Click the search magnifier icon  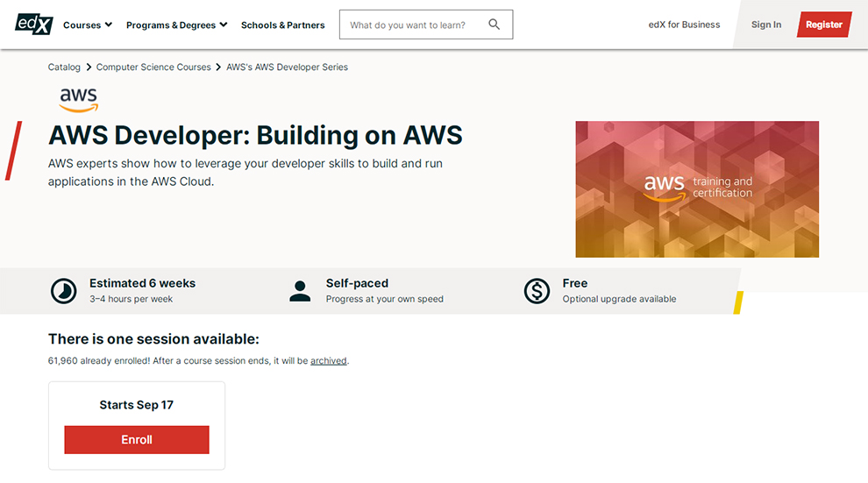[494, 25]
